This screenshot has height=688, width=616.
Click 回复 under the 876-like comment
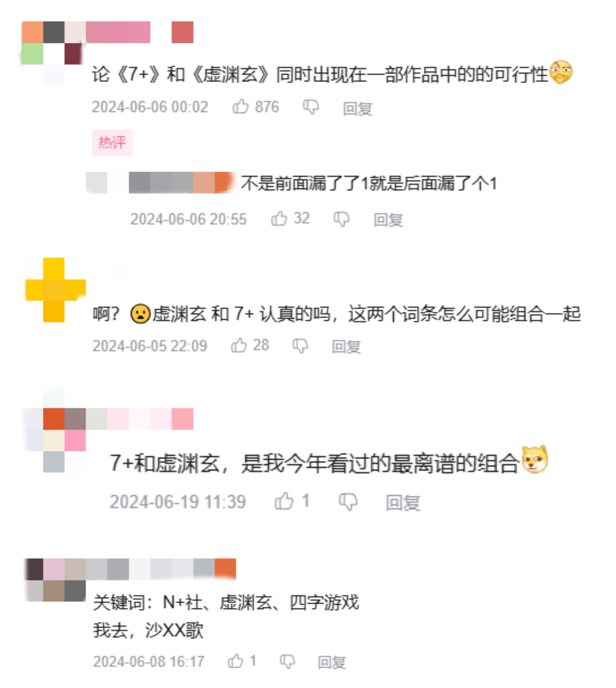(358, 108)
